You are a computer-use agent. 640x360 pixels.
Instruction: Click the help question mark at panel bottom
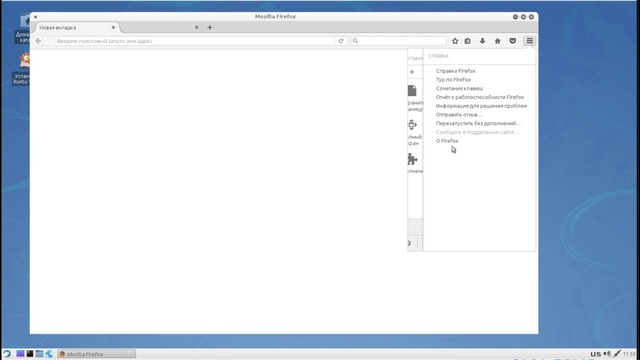tap(409, 243)
